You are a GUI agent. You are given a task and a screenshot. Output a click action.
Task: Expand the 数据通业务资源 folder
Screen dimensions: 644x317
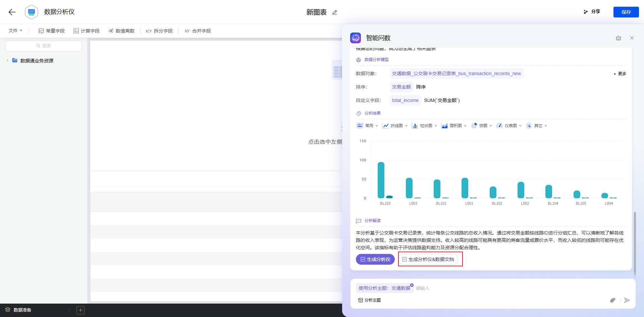7,60
